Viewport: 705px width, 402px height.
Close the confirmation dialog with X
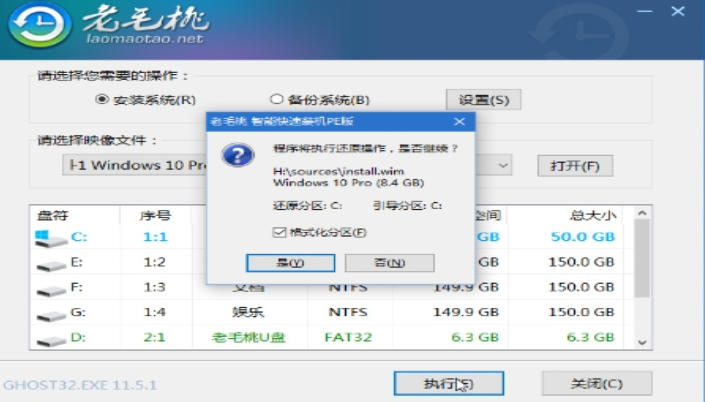coord(460,121)
